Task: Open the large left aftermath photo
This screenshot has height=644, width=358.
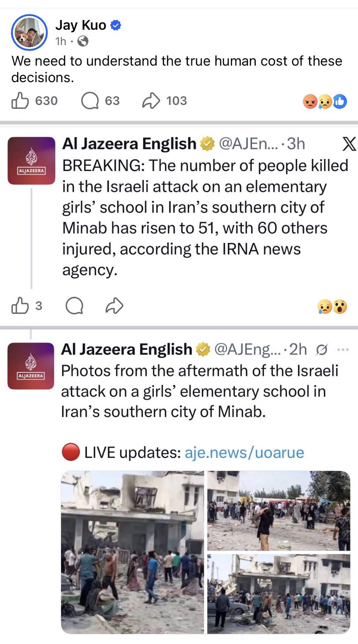Action: pos(133,552)
